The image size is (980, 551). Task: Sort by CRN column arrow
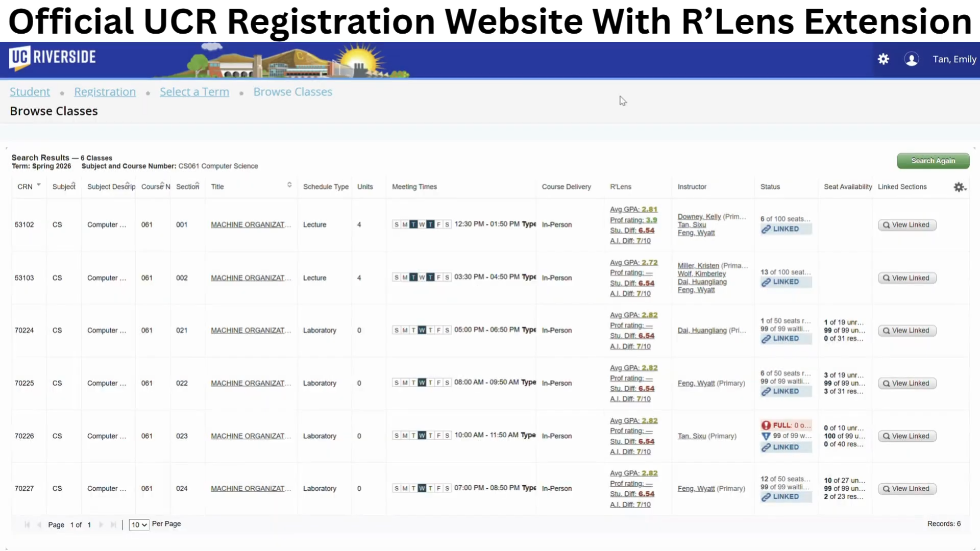38,185
